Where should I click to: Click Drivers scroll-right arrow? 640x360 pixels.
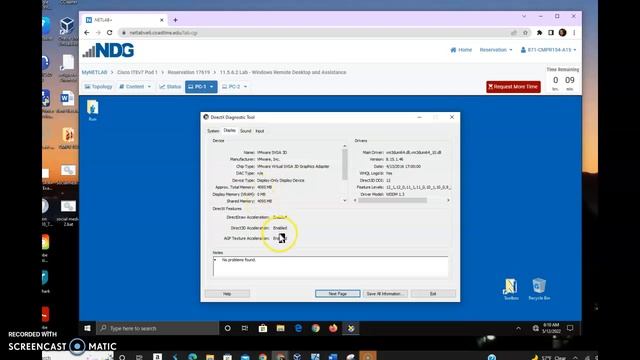(448, 200)
